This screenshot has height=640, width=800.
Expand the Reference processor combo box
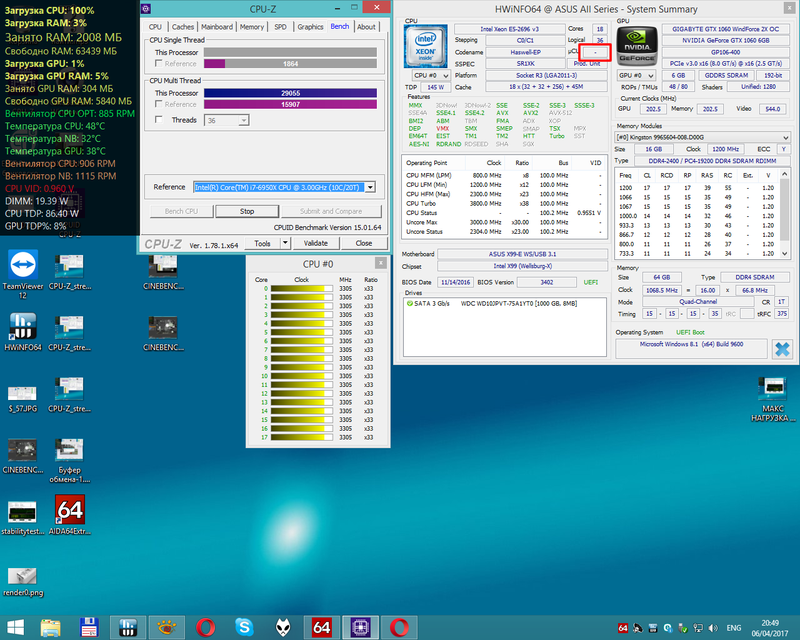tap(370, 187)
